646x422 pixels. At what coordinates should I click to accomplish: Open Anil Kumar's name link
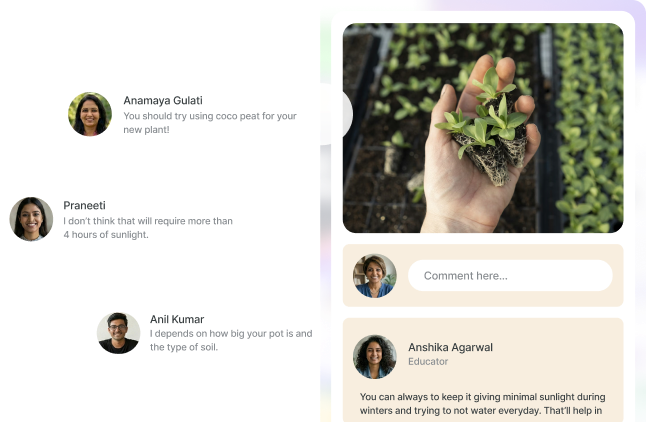click(177, 319)
